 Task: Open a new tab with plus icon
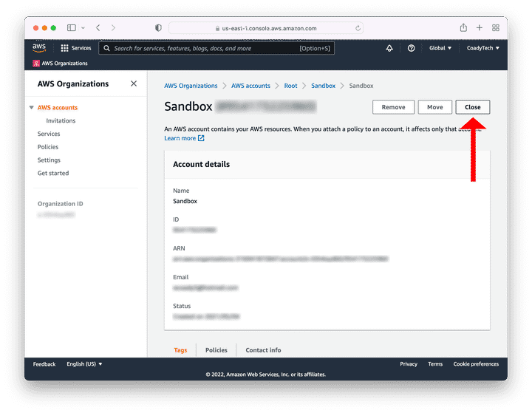[x=479, y=28]
